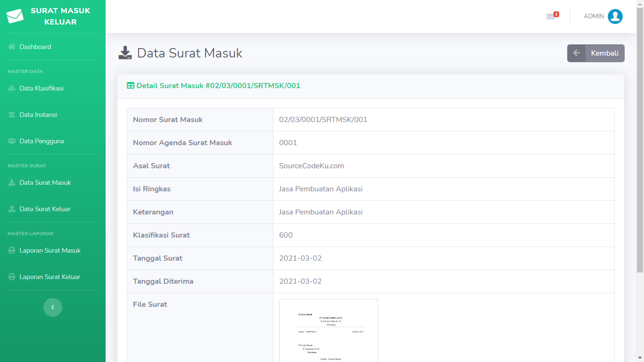
Task: Click the Data Klasifikasi cubes icon
Action: point(12,88)
